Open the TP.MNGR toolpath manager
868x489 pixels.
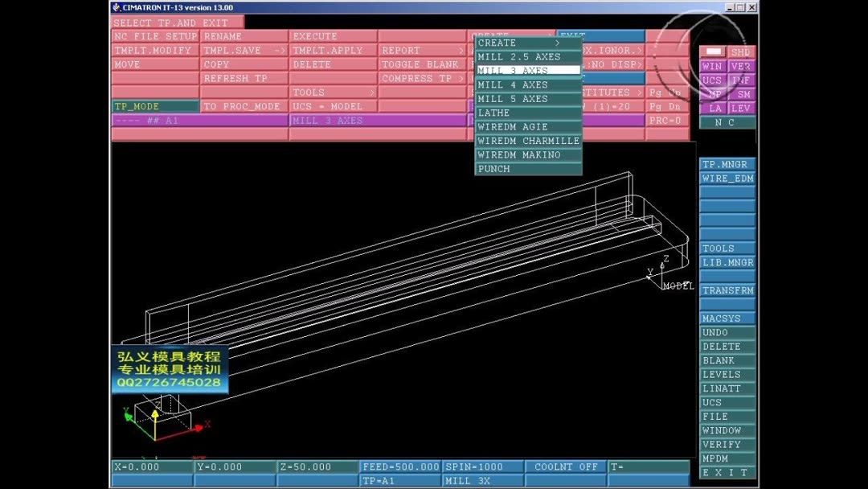tap(726, 164)
